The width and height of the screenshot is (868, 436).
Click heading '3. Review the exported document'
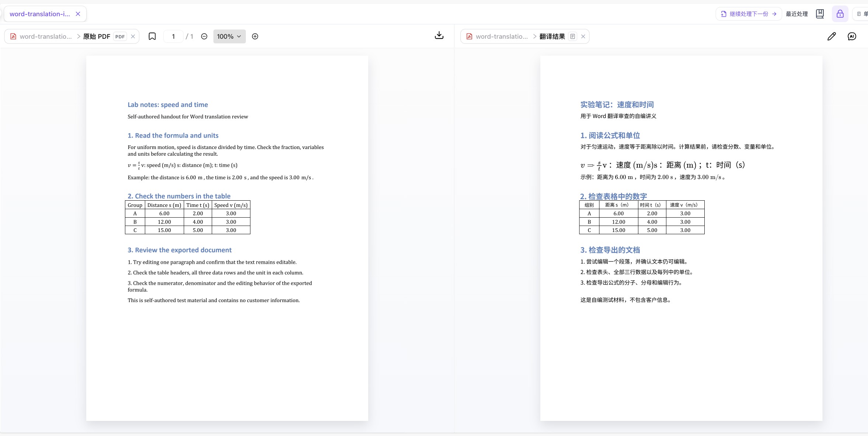coord(179,250)
